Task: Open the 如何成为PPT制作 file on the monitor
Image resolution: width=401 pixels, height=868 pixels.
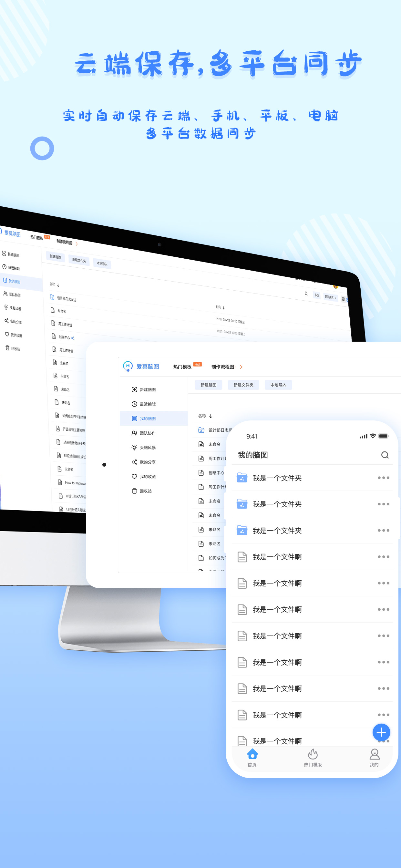Action: point(70,416)
